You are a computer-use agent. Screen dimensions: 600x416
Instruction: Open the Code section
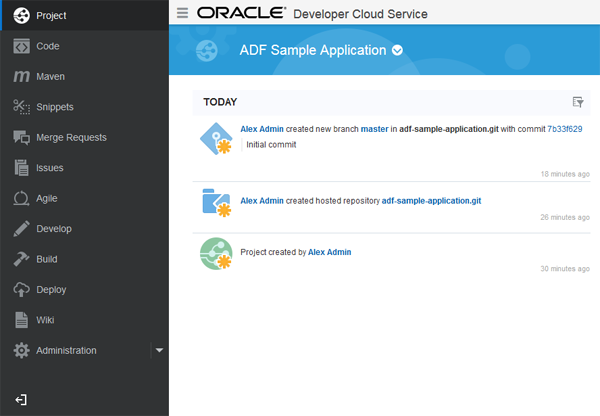pos(48,46)
